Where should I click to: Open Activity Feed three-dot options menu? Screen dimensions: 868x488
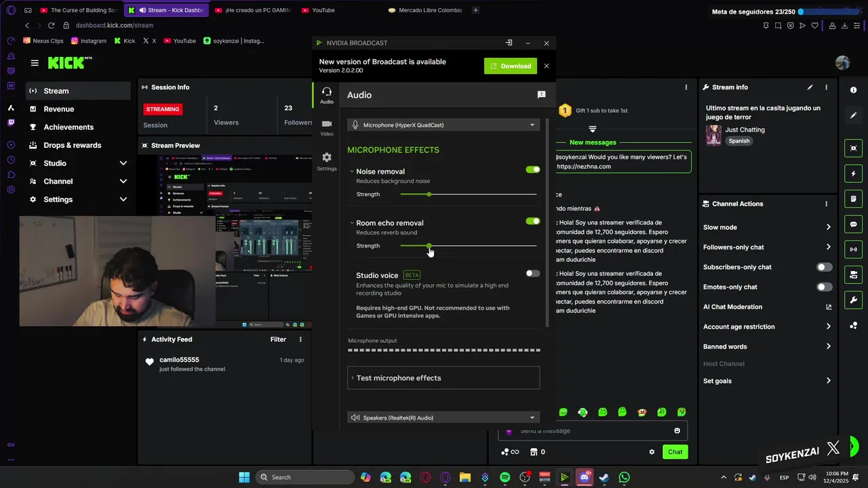point(300,340)
